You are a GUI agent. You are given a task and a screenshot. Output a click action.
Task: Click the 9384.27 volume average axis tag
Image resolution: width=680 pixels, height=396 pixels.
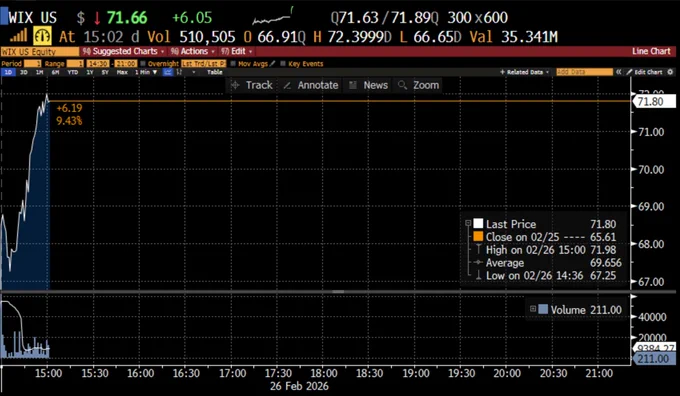[655, 348]
